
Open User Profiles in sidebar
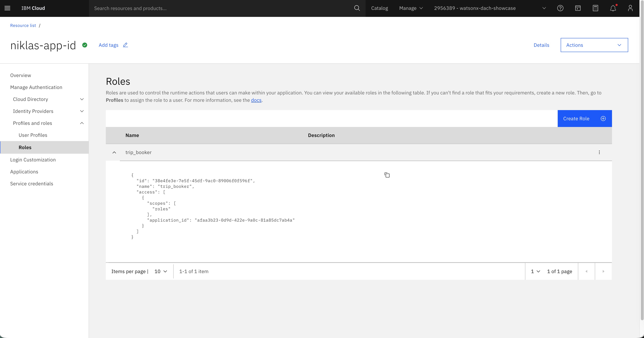click(x=33, y=135)
